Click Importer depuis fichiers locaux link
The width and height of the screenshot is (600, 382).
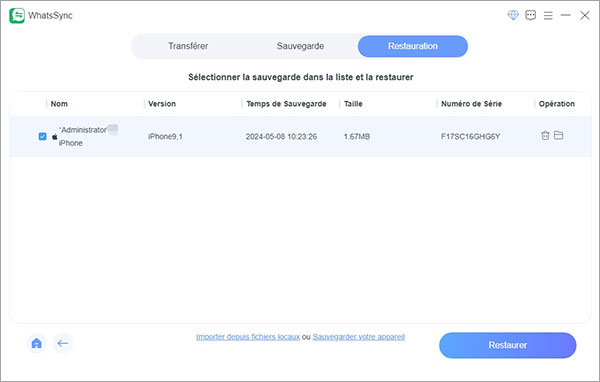(248, 337)
